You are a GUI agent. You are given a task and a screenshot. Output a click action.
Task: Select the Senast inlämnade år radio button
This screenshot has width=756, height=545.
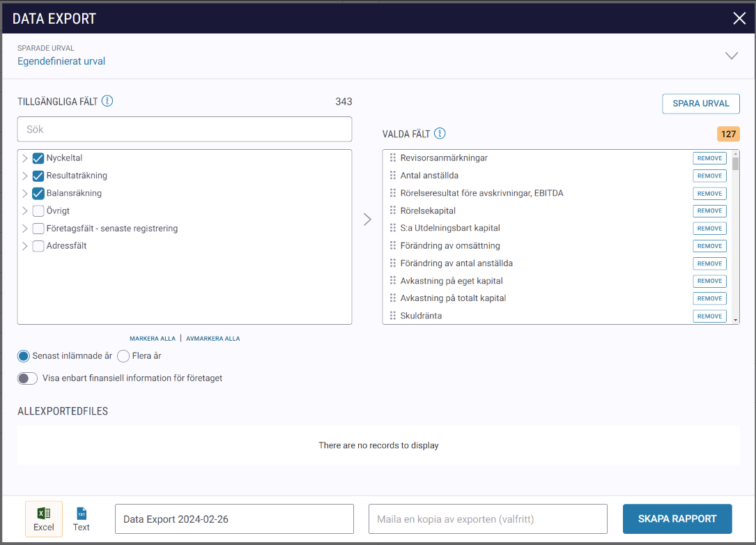click(x=23, y=356)
